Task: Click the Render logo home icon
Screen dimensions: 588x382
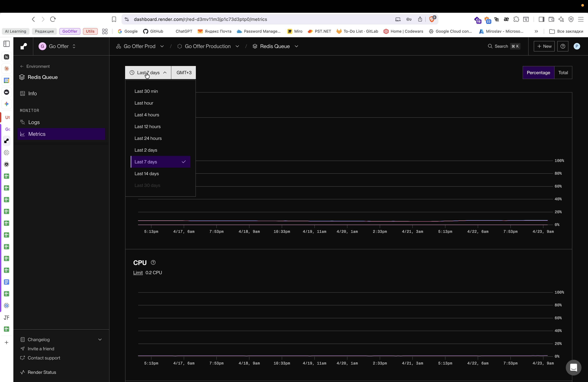Action: (x=24, y=46)
